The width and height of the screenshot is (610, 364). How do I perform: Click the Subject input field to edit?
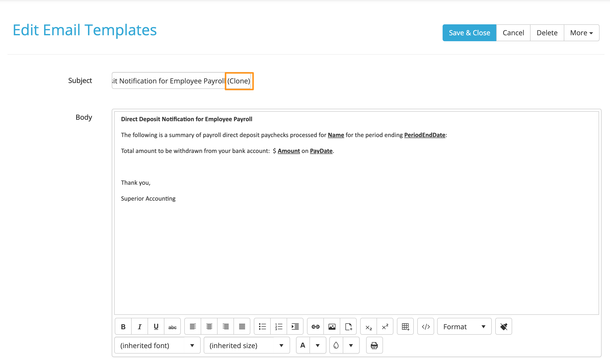click(182, 81)
